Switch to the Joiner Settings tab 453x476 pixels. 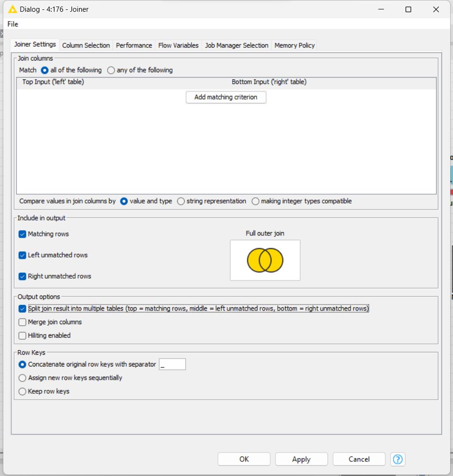(x=35, y=44)
